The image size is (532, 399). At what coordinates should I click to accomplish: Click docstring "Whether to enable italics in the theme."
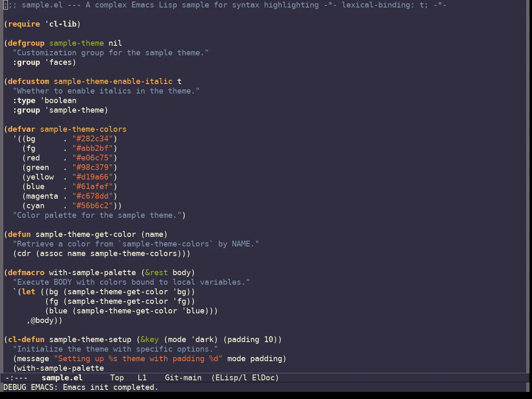[106, 91]
